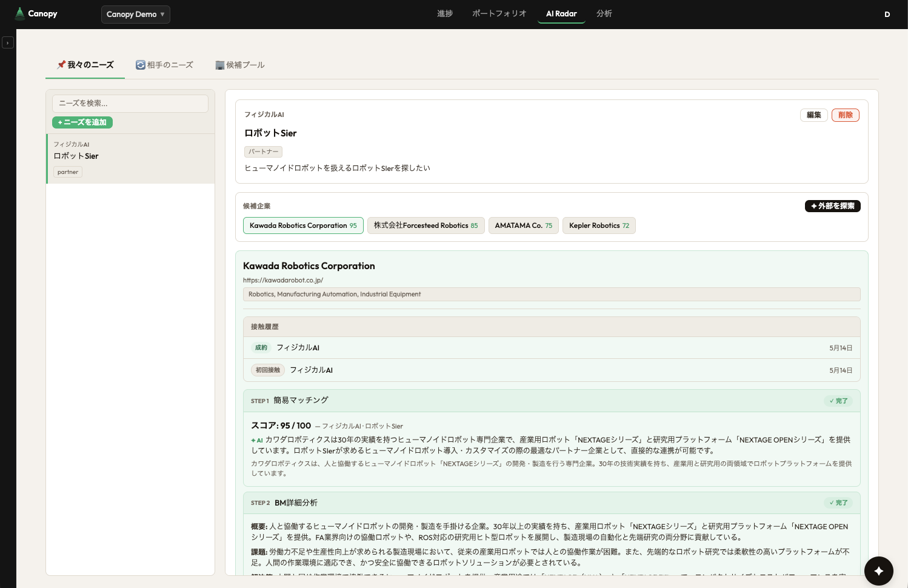The image size is (908, 588).
Task: Open the 成約 フィジカルAI contact row
Action: click(552, 348)
